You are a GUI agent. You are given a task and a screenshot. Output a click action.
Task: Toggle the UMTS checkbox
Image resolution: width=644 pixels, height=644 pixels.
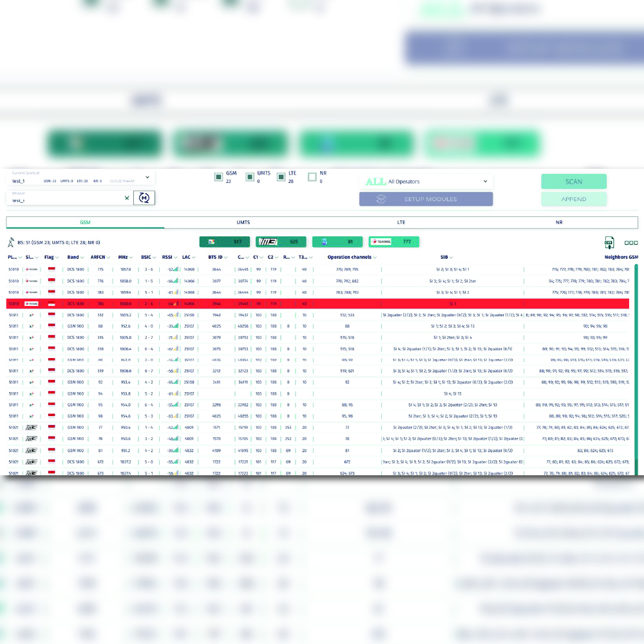tap(250, 176)
